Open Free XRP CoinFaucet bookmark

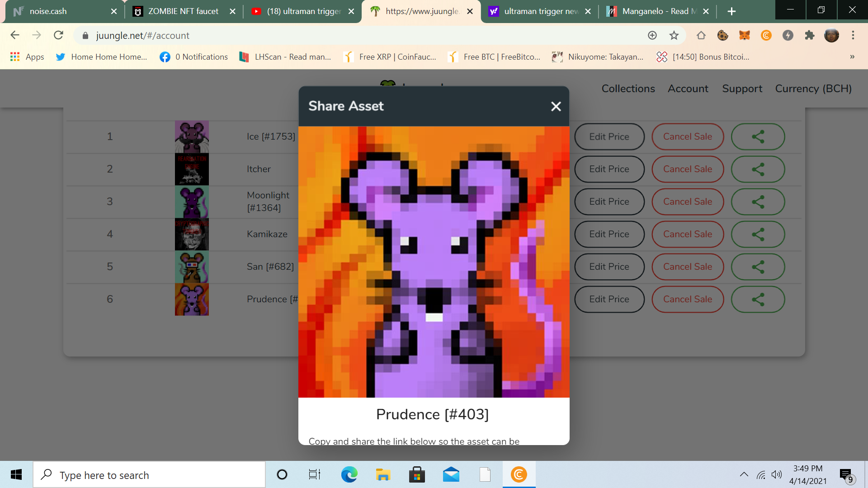(x=389, y=57)
